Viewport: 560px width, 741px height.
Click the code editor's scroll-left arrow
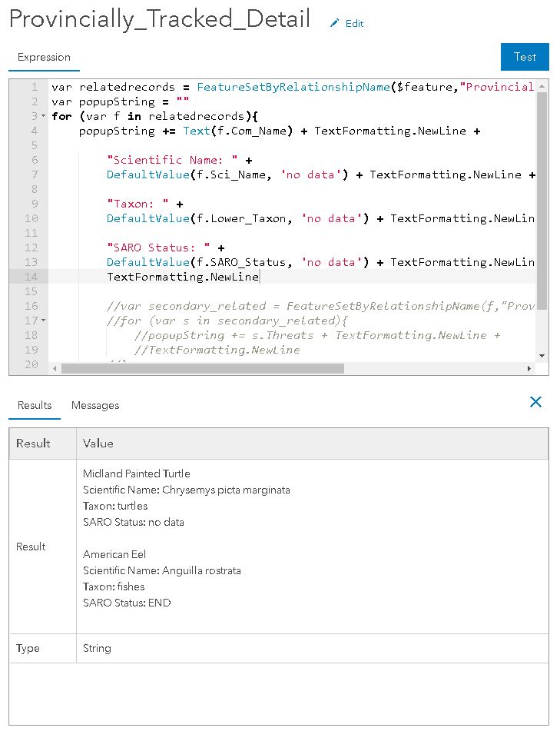pos(54,369)
